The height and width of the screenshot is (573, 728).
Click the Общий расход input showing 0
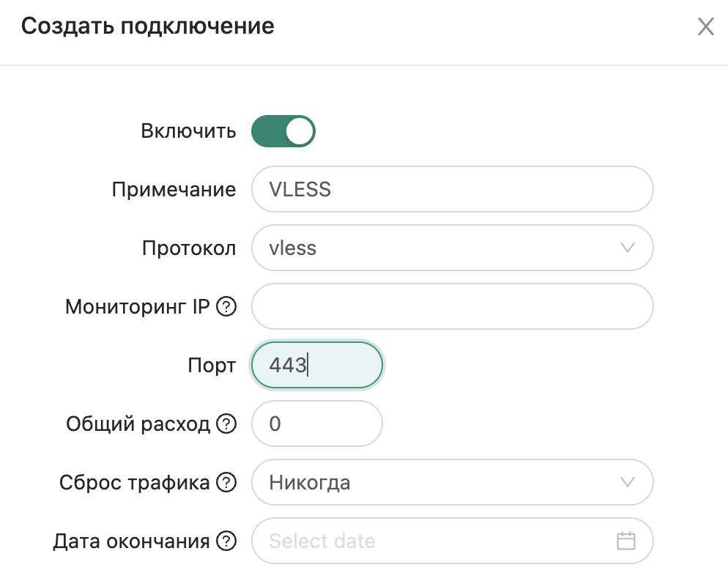tap(316, 424)
